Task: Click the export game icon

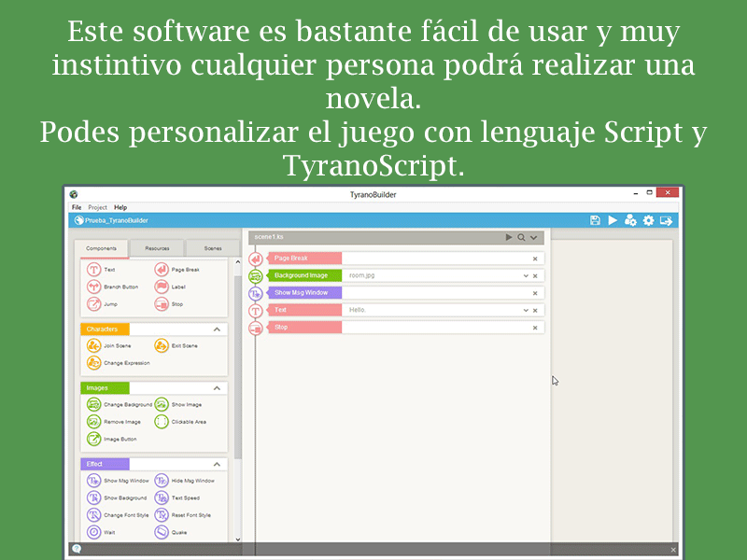Action: tap(666, 220)
